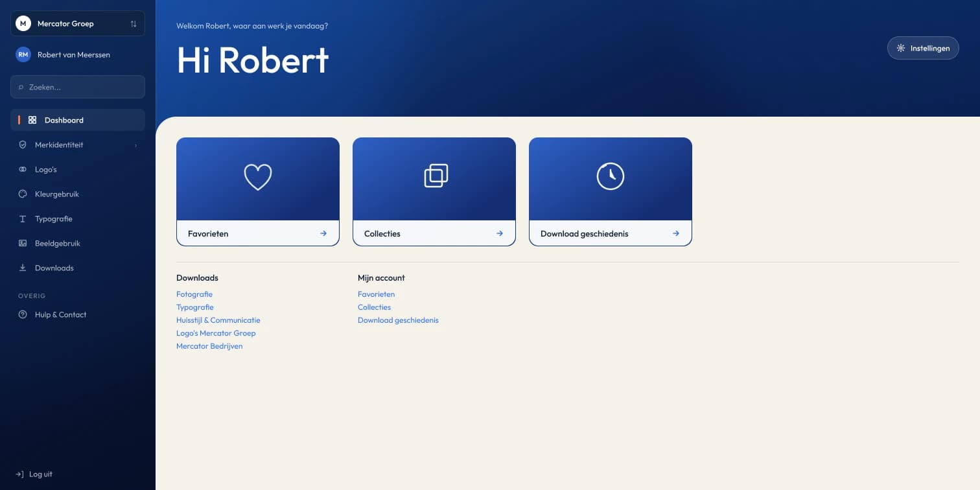Image resolution: width=980 pixels, height=490 pixels.
Task: Open the Mercator Bedrijven link
Action: coord(209,346)
